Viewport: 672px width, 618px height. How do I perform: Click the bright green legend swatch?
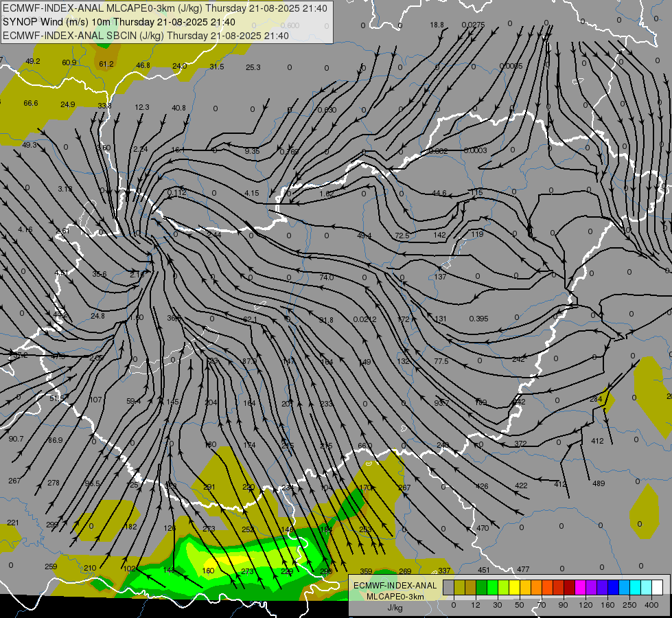(492, 588)
